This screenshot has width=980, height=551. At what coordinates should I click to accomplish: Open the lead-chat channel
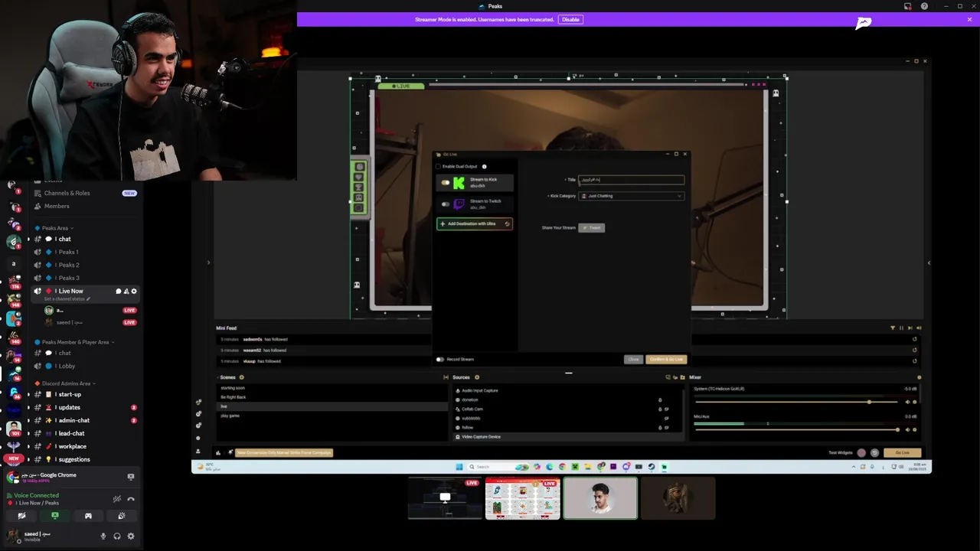[84, 433]
